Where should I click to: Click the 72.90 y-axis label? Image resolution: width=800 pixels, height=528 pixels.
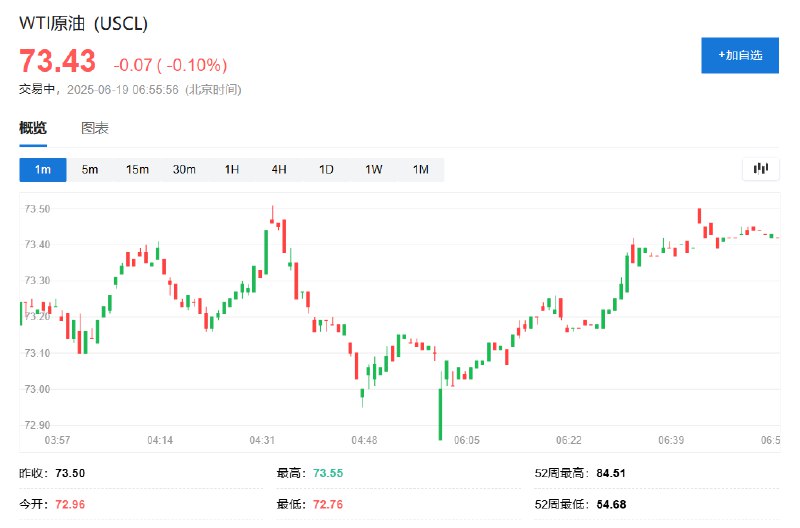tap(37, 425)
